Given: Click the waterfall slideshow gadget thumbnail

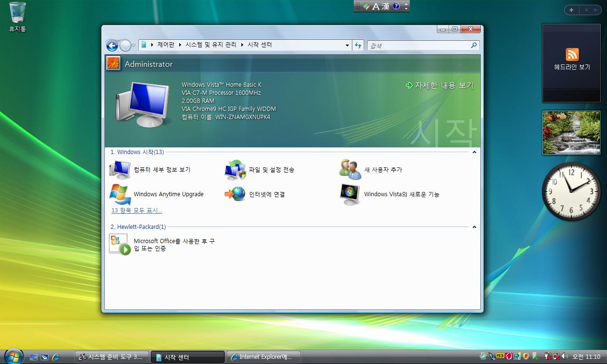Looking at the screenshot, I should click(571, 133).
